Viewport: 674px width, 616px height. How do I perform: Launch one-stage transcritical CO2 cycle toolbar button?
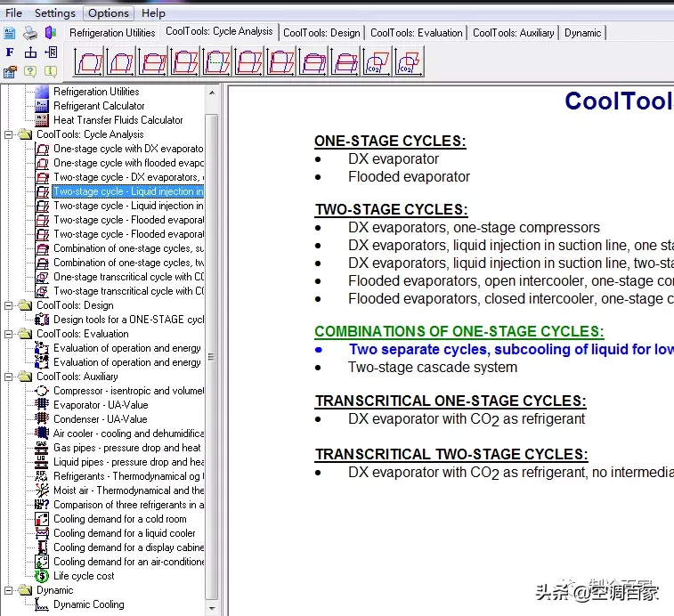pos(378,62)
